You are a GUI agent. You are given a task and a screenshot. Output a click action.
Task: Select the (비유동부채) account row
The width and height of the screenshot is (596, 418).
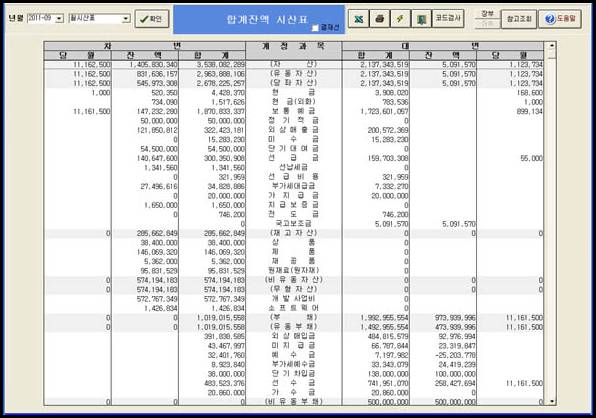coord(293,402)
